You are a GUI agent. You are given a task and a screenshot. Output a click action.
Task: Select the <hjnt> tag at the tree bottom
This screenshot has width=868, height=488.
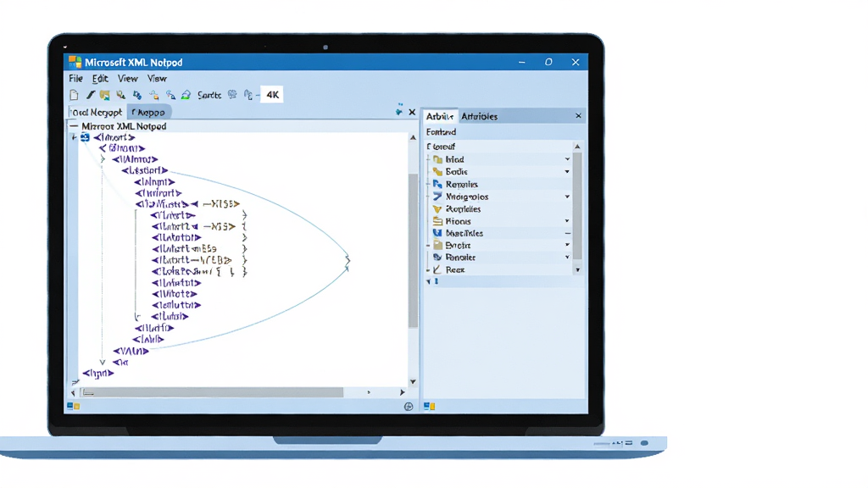(x=98, y=374)
